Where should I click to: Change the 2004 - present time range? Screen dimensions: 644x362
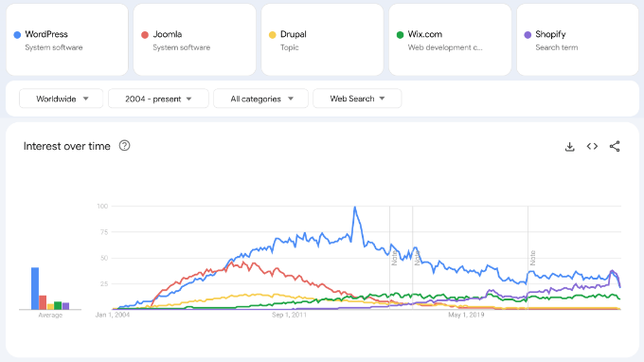click(158, 99)
